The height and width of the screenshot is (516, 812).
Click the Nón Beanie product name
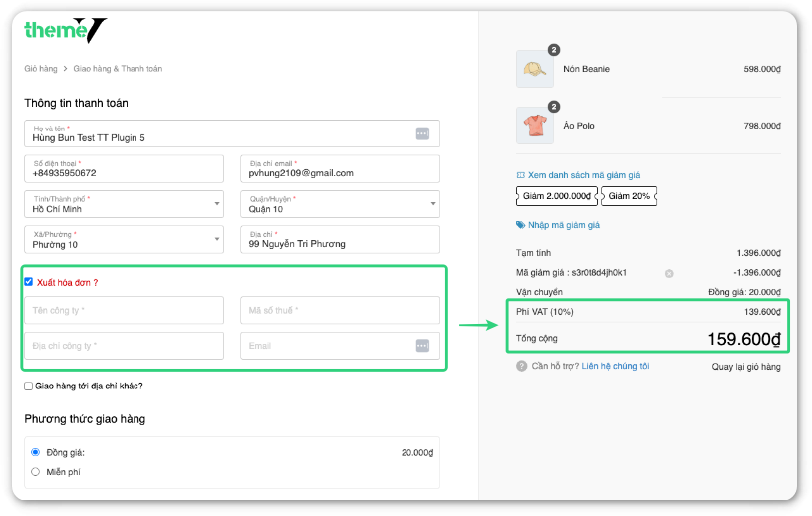(x=586, y=69)
